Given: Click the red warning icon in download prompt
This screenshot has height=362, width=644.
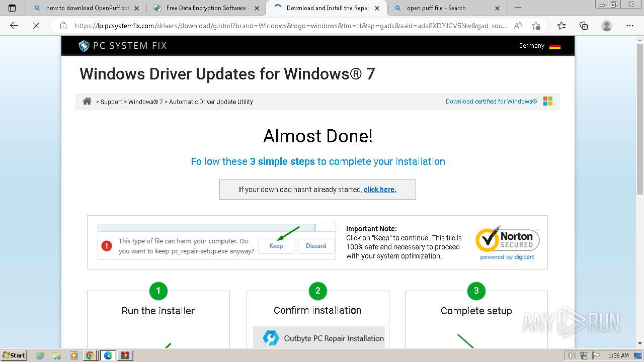Looking at the screenshot, I should tap(107, 246).
